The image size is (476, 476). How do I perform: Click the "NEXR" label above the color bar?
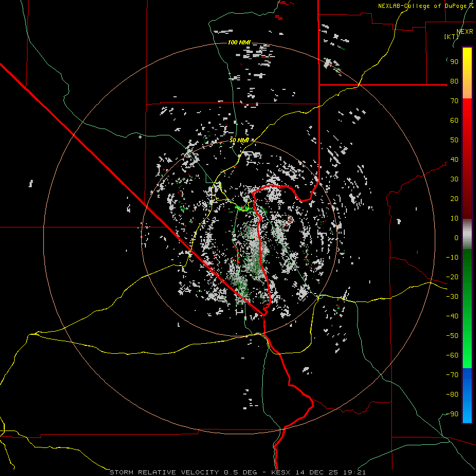point(464,32)
